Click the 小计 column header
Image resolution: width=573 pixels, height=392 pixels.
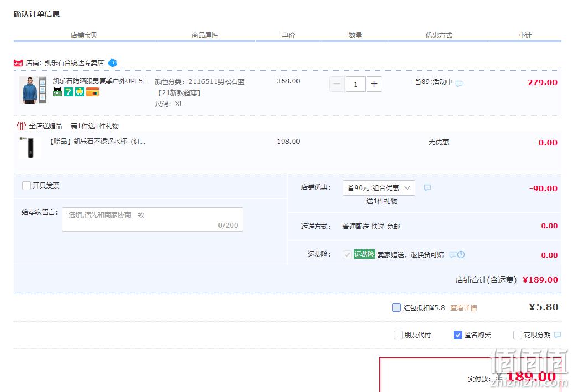525,35
